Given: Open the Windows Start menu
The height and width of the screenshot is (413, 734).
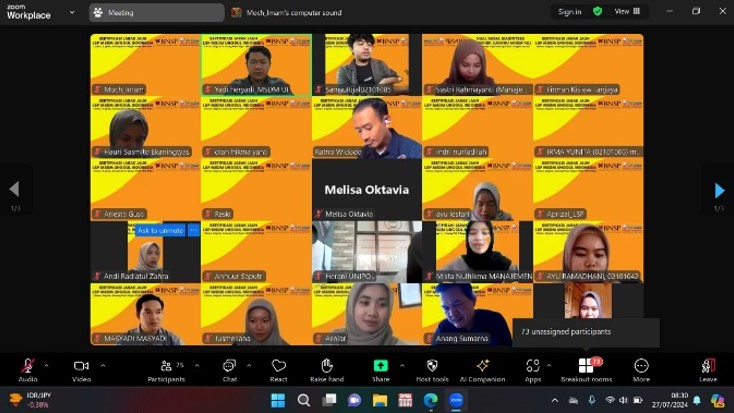Looking at the screenshot, I should tap(278, 400).
